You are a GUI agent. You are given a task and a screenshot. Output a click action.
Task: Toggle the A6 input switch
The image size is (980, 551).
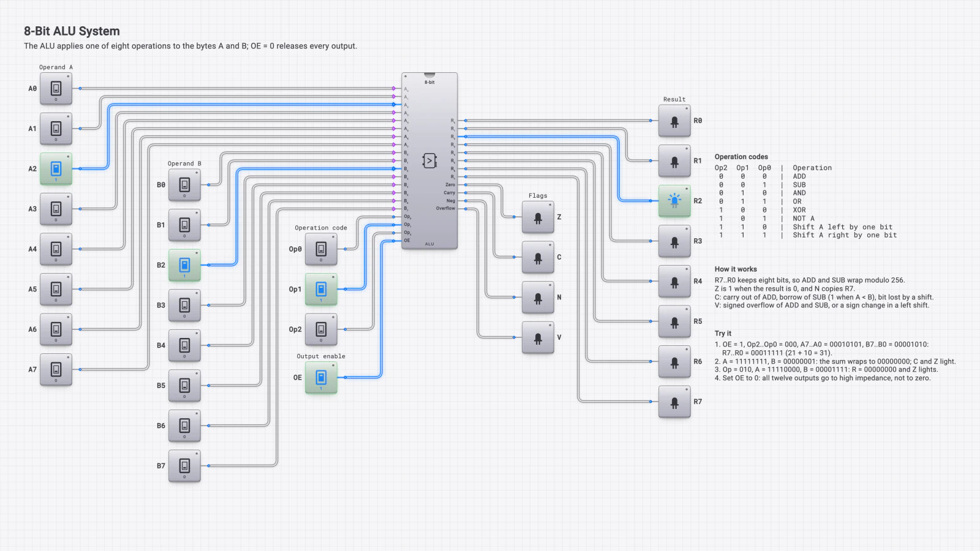click(x=56, y=329)
